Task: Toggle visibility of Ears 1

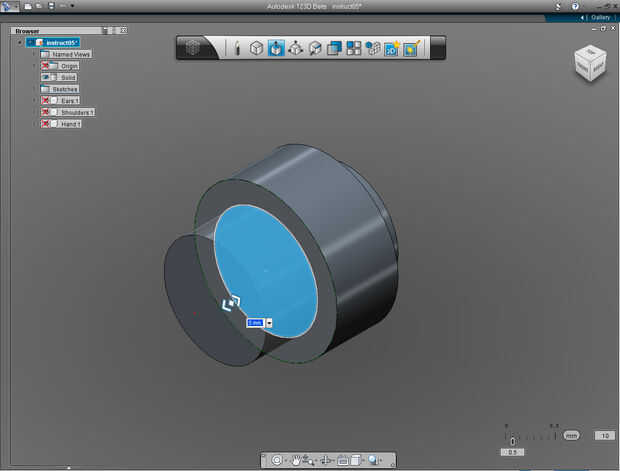Action: (45, 100)
